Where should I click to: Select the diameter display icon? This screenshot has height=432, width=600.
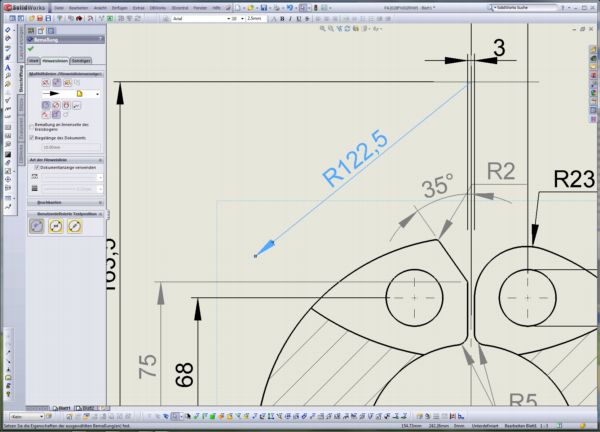(56, 105)
